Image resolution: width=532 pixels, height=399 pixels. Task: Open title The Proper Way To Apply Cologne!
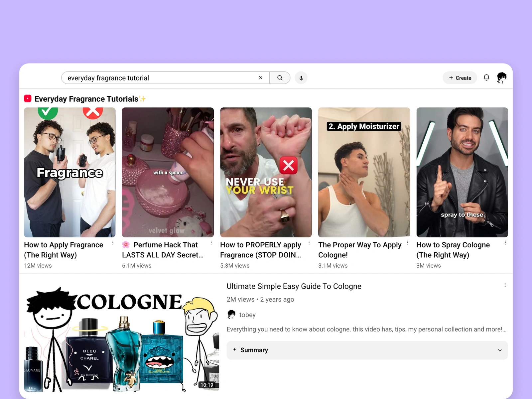tap(360, 250)
